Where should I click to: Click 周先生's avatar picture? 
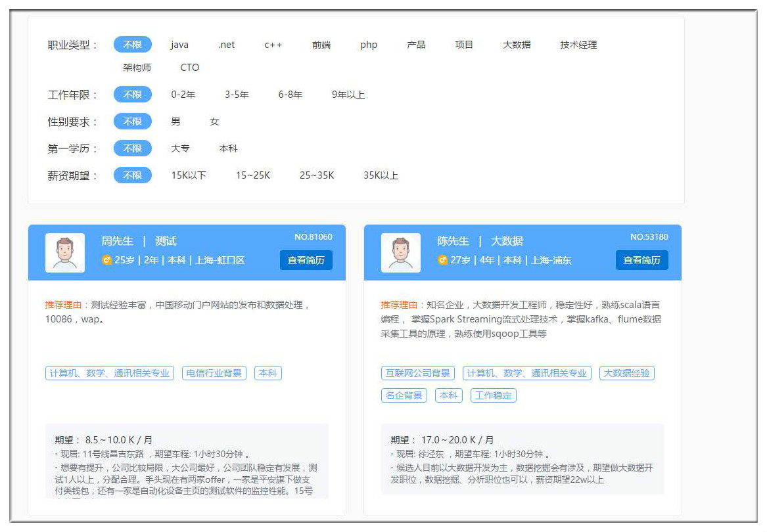(x=65, y=253)
